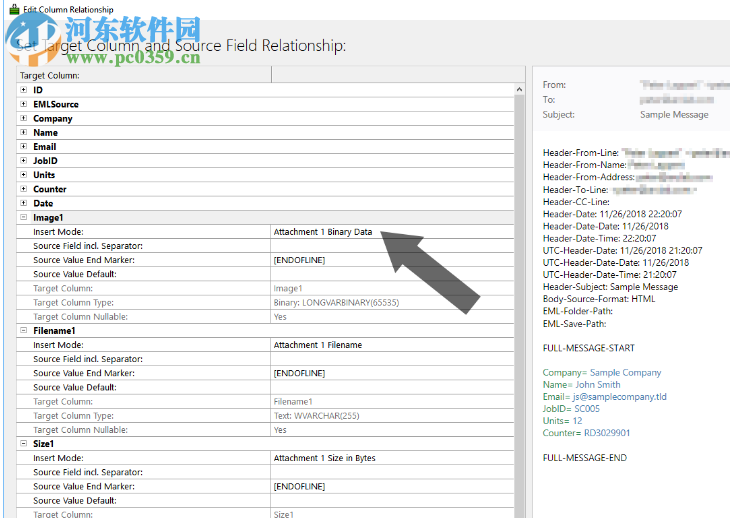
Task: Click the Body-Source-Format: HTML line
Action: click(599, 299)
